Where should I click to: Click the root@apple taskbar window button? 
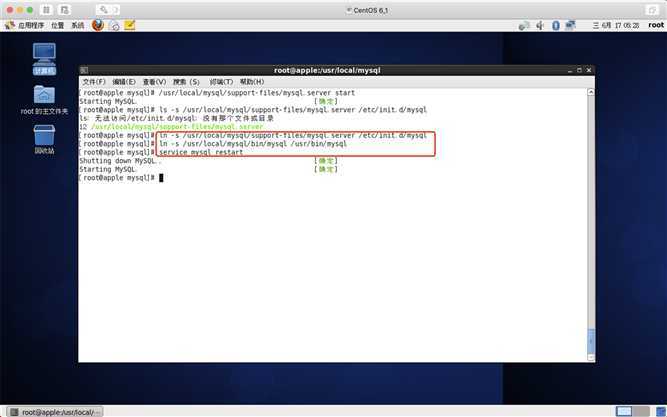tap(55, 412)
